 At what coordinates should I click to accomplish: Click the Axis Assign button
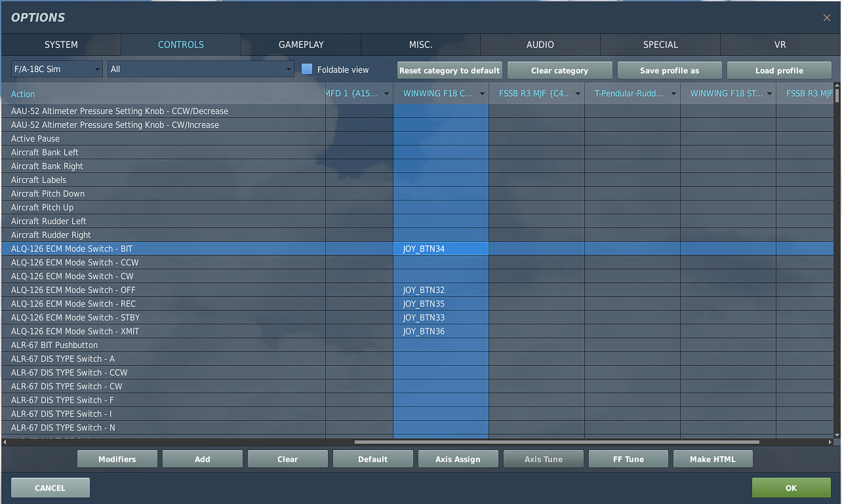458,459
